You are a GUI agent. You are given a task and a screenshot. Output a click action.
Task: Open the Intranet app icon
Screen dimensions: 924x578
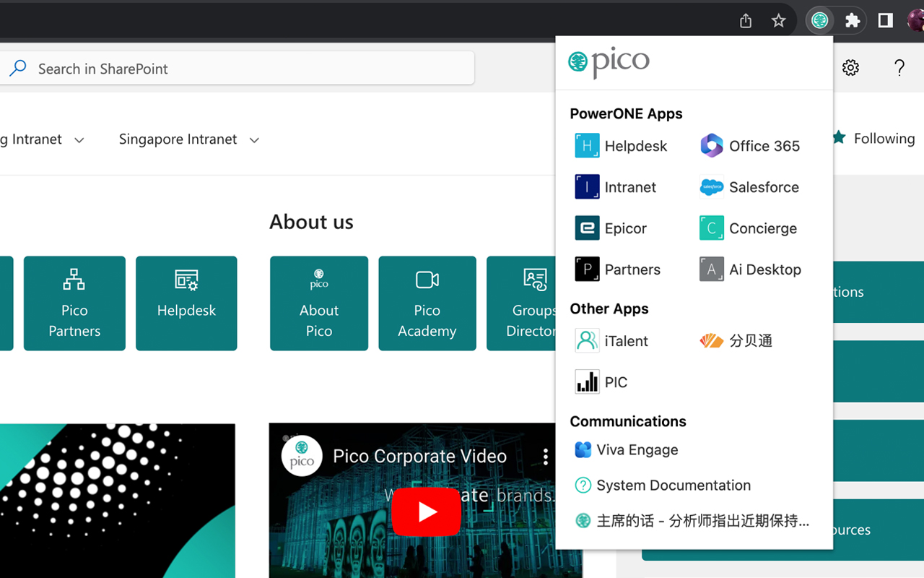587,187
